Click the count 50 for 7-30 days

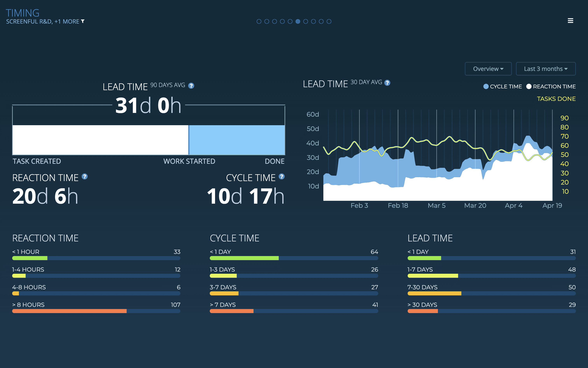point(572,287)
